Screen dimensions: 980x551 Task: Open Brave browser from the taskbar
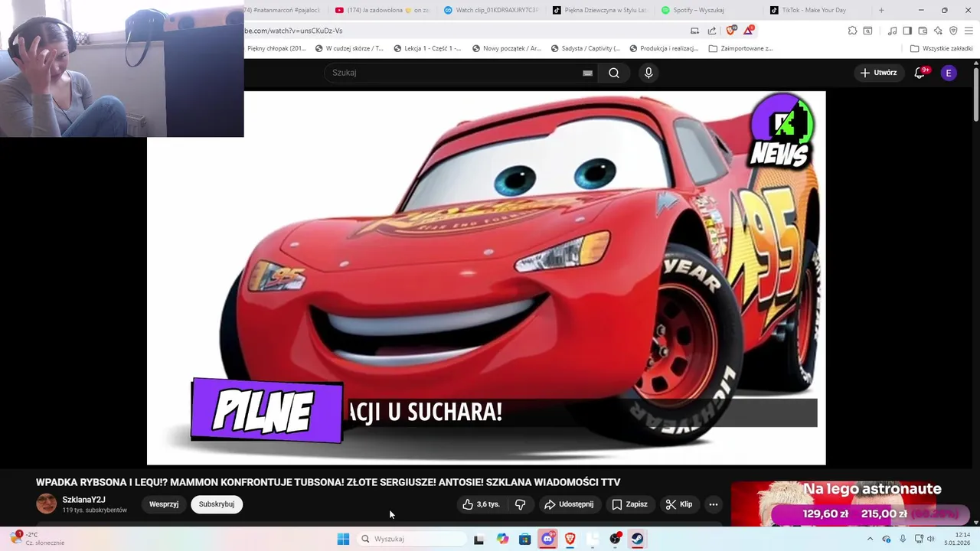coord(570,539)
